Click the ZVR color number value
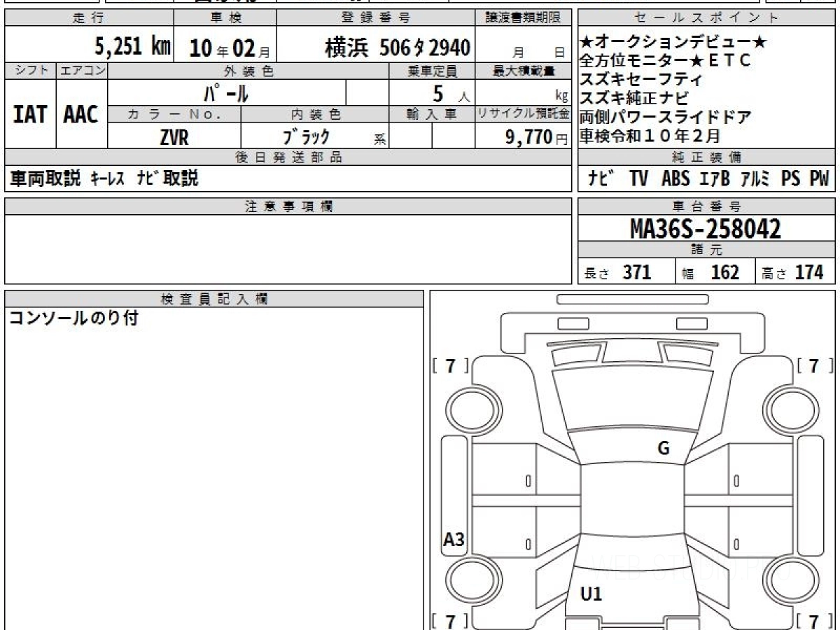Screen dimensions: 840x630 tap(174, 137)
